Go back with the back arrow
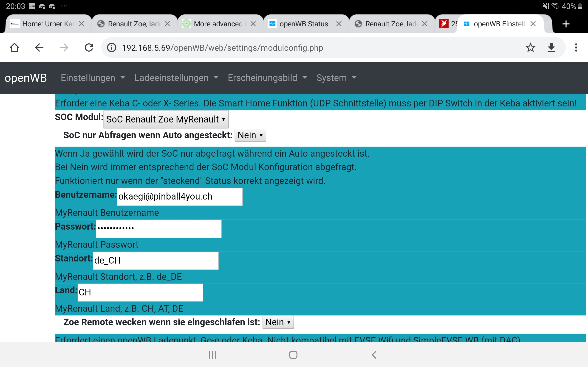Image resolution: width=588 pixels, height=367 pixels. [39, 48]
